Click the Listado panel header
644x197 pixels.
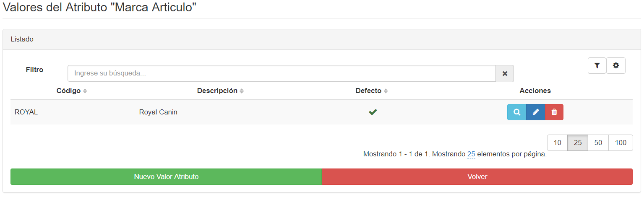pyautogui.click(x=322, y=39)
